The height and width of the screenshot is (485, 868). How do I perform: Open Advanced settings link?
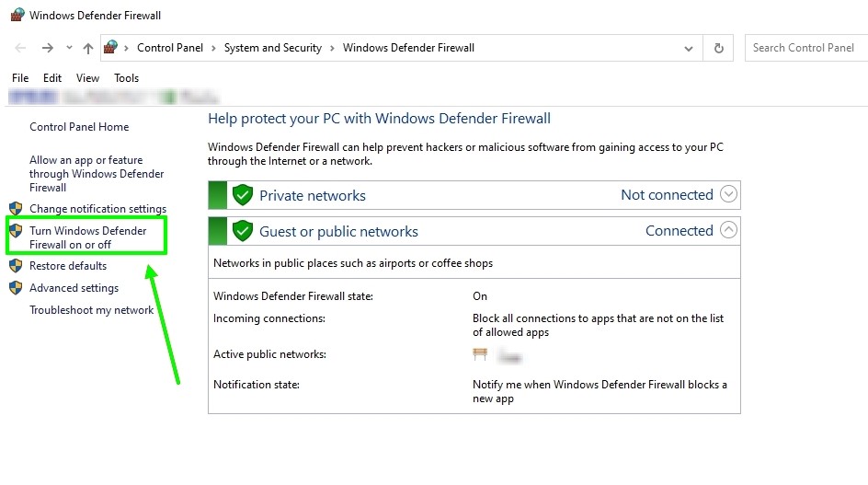click(74, 288)
